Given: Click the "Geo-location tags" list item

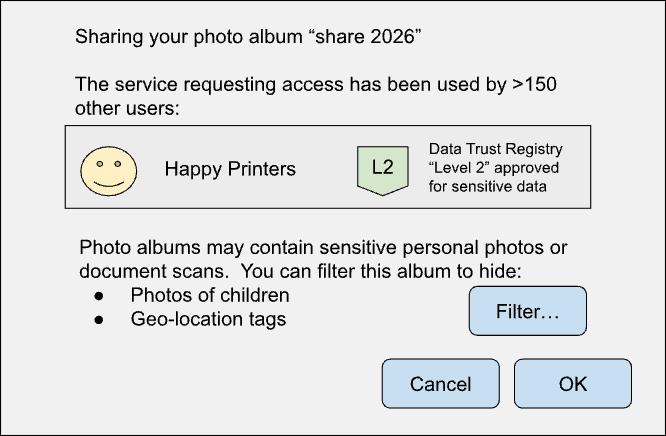Looking at the screenshot, I should [208, 320].
